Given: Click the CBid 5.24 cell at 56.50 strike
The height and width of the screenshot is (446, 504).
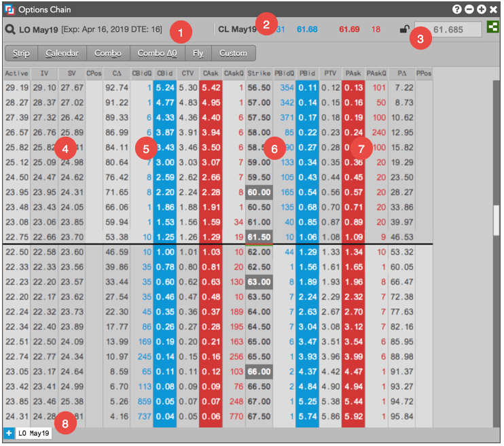Looking at the screenshot, I should (165, 88).
